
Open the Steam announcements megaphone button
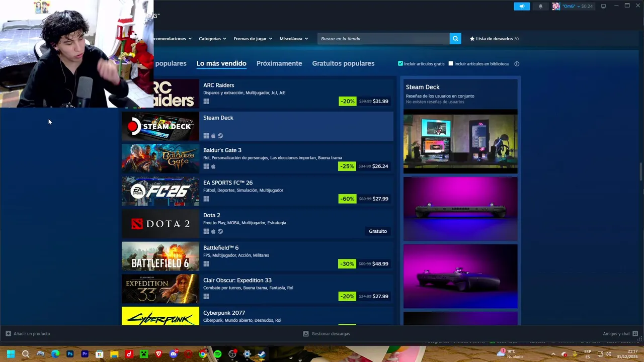[x=522, y=6]
